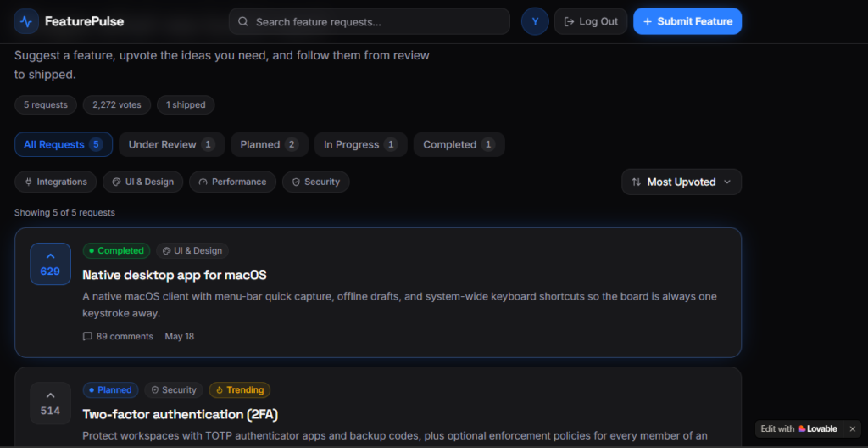Image resolution: width=868 pixels, height=448 pixels.
Task: Click the Log Out button
Action: point(591,21)
